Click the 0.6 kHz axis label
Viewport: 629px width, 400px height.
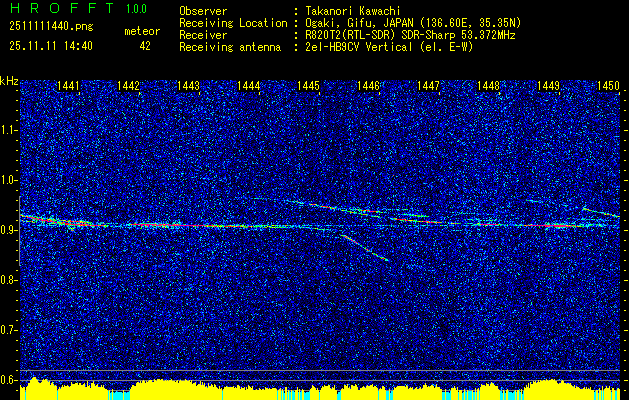[7, 380]
